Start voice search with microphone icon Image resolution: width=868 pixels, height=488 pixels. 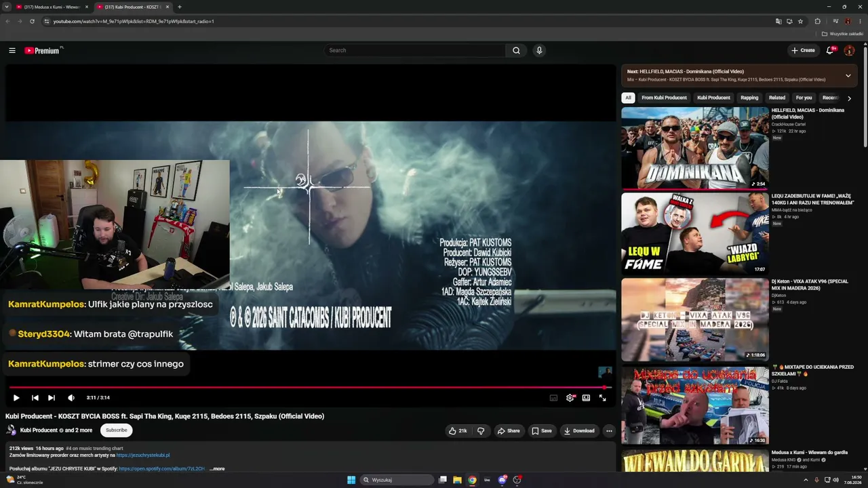pyautogui.click(x=539, y=50)
